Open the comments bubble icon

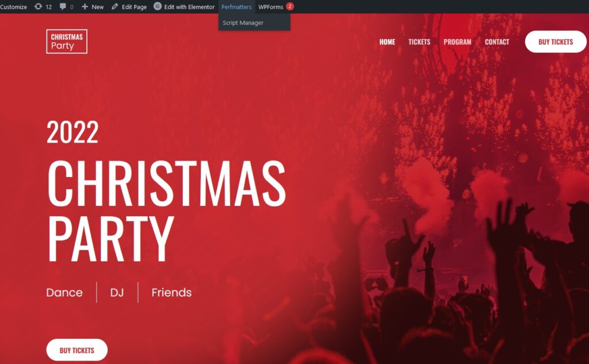(x=63, y=6)
